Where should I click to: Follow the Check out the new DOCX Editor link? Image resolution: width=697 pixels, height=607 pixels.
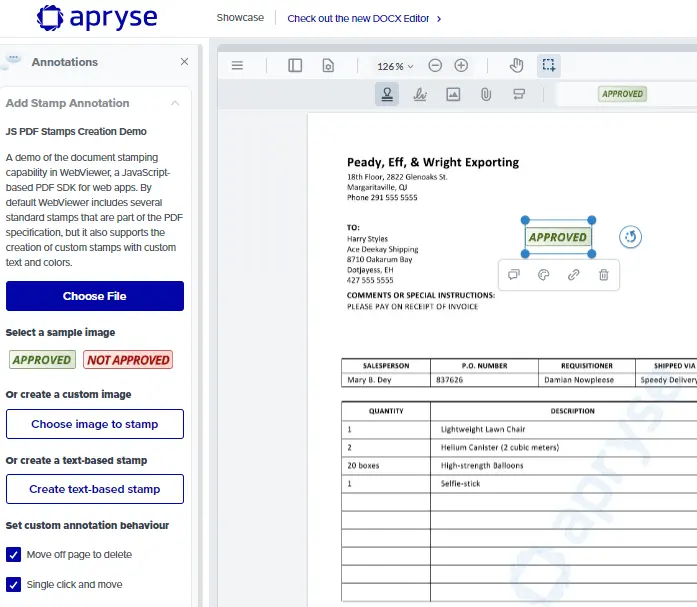pos(364,18)
